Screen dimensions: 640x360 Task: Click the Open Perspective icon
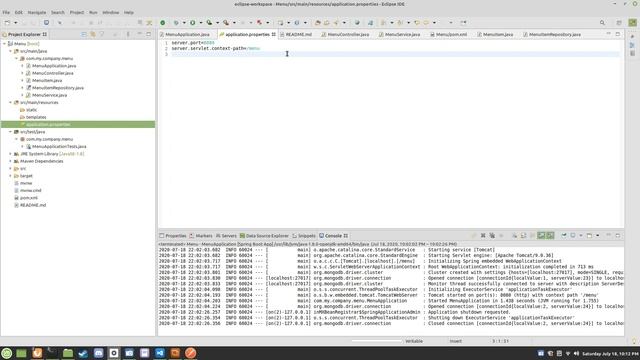pos(619,23)
